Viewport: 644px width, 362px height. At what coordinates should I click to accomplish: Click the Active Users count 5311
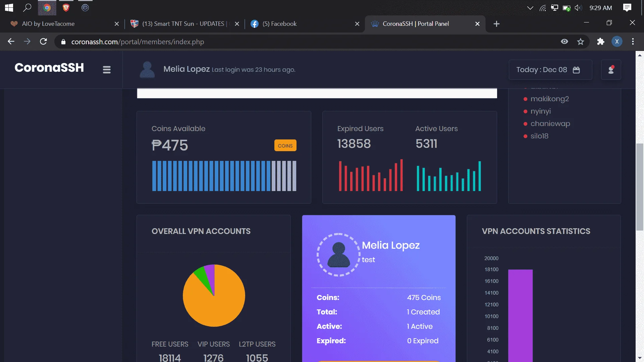[426, 144]
